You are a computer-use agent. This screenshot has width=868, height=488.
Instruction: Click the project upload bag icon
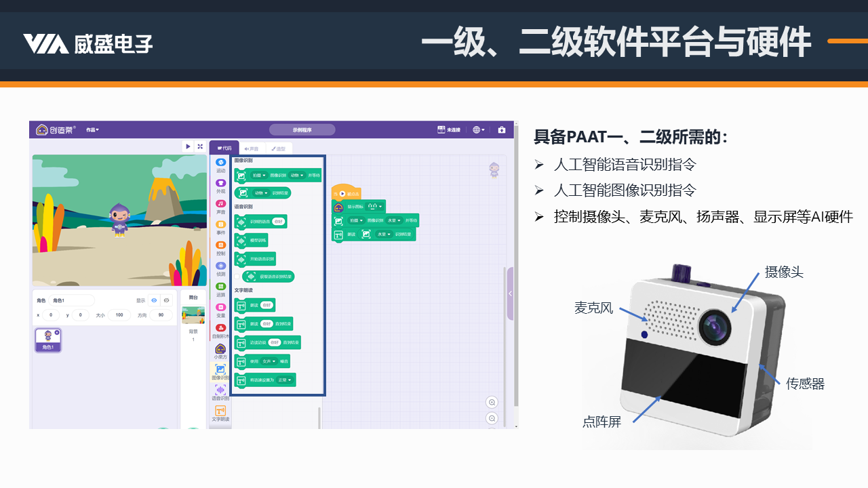point(502,129)
